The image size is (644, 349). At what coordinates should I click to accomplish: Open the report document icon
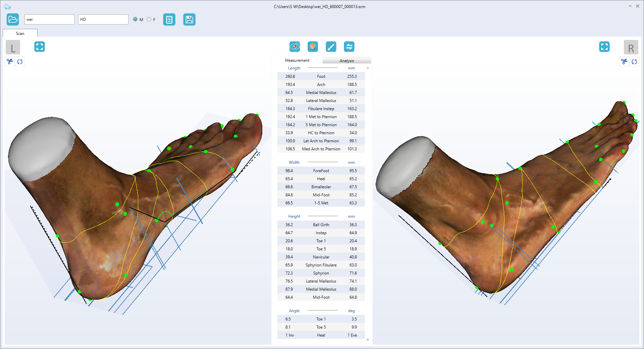click(169, 19)
